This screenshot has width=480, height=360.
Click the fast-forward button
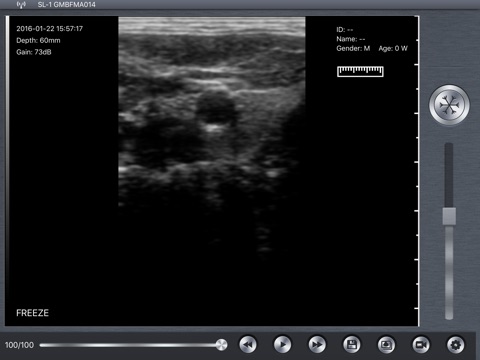point(317,344)
